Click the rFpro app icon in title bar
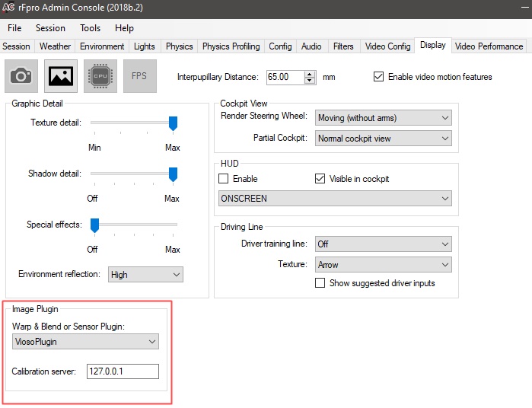The height and width of the screenshot is (408, 532). [9, 7]
